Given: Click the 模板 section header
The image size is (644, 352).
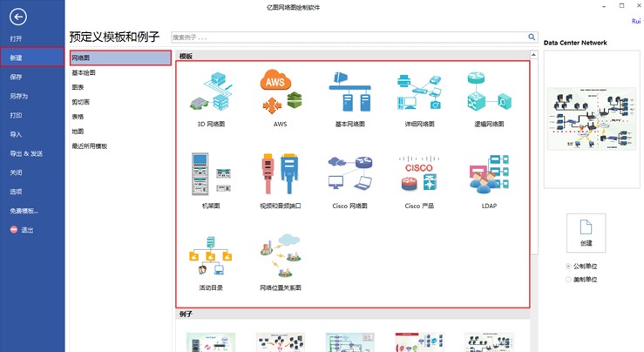Looking at the screenshot, I should pyautogui.click(x=352, y=56).
